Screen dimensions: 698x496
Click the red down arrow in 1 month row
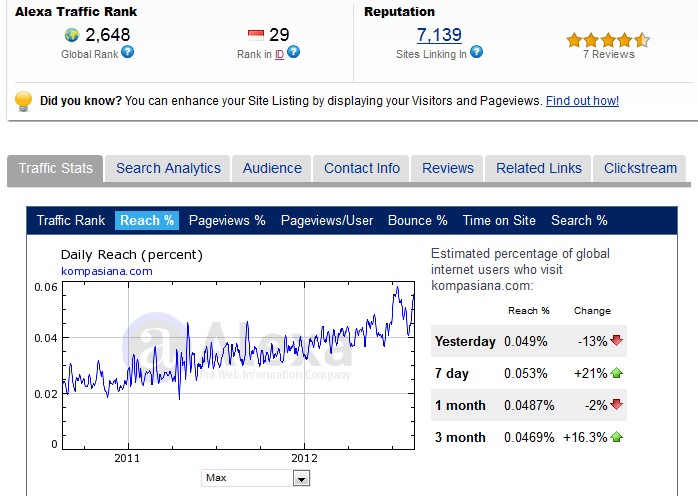617,404
